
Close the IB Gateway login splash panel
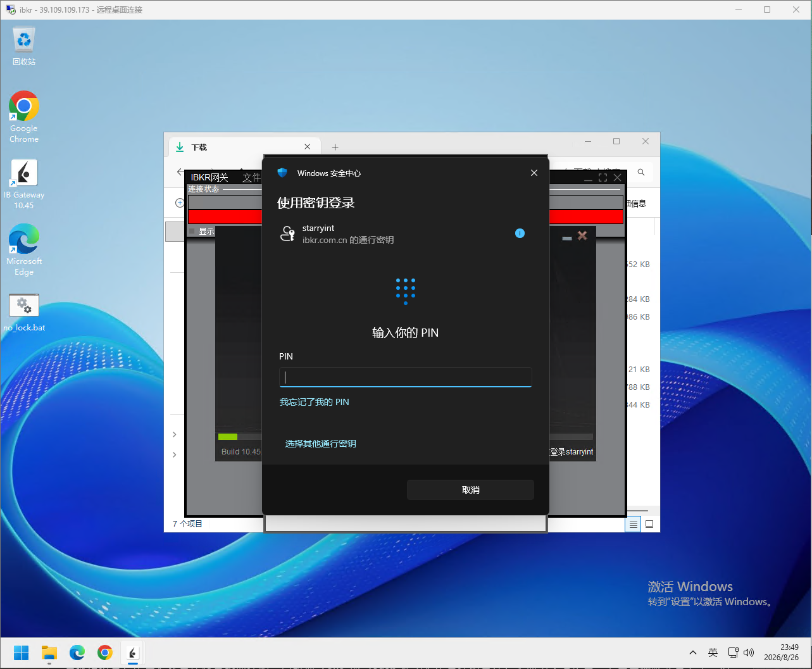tap(582, 235)
